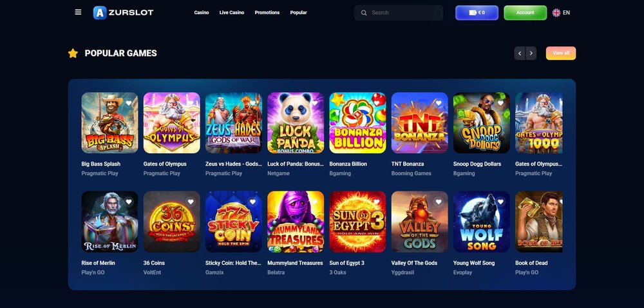This screenshot has width=644, height=308.
Task: Toggle favorite heart on 36 Coins
Action: (x=191, y=202)
